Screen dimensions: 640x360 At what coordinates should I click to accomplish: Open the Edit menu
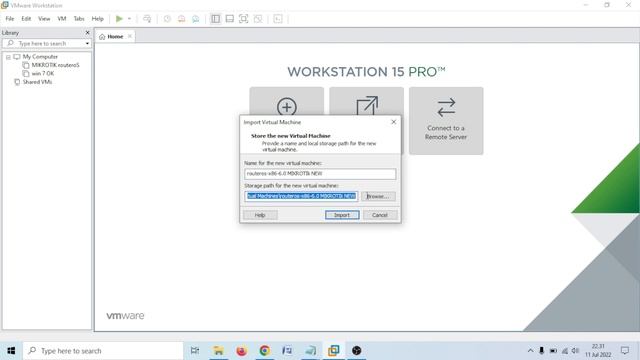(x=26, y=19)
